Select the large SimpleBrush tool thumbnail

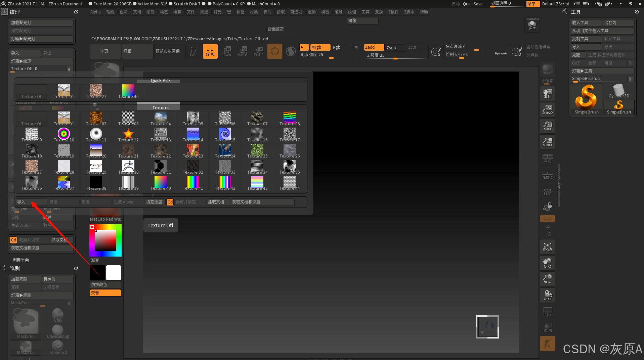587,99
